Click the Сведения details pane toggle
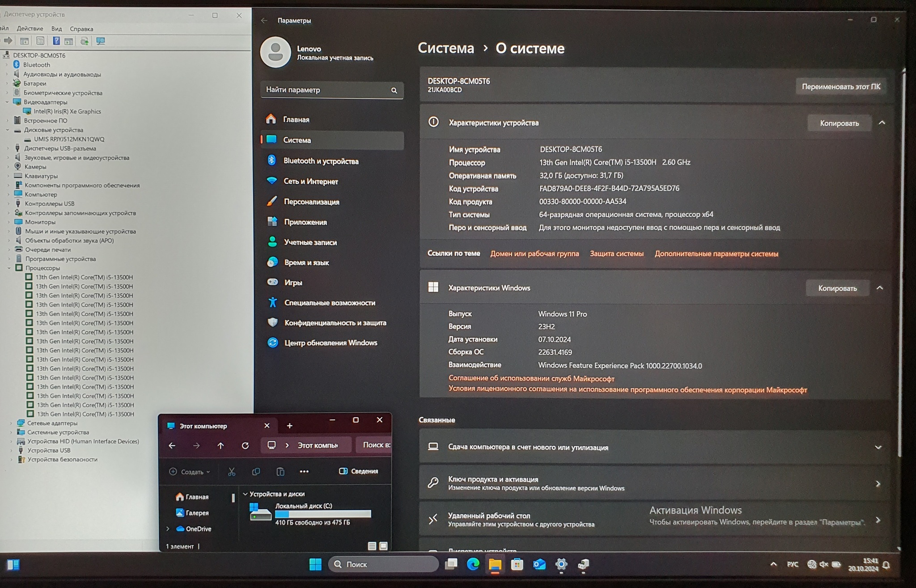The height and width of the screenshot is (588, 916). pos(359,471)
